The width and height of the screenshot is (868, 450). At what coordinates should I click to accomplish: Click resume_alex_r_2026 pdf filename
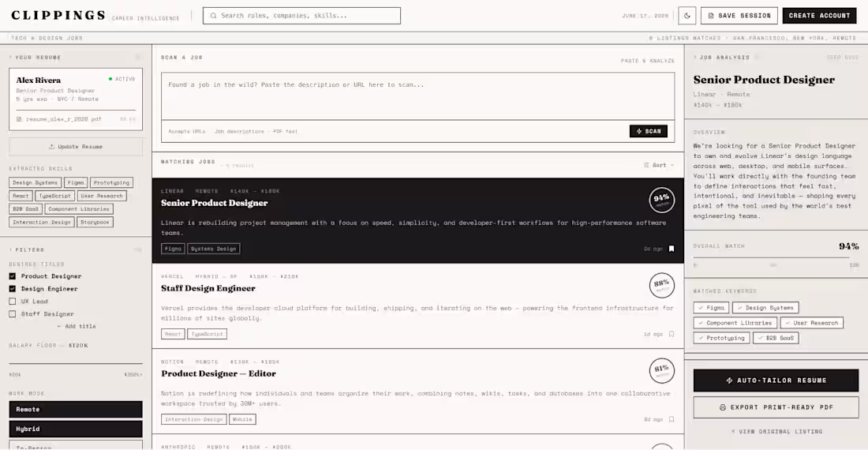pyautogui.click(x=64, y=119)
